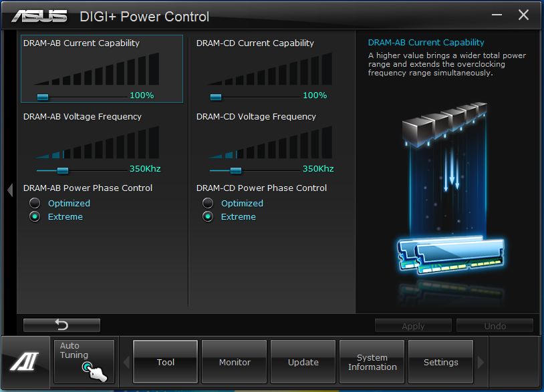This screenshot has width=544, height=392.
Task: Click the DRAM-CD 350Khz value
Action: (318, 169)
